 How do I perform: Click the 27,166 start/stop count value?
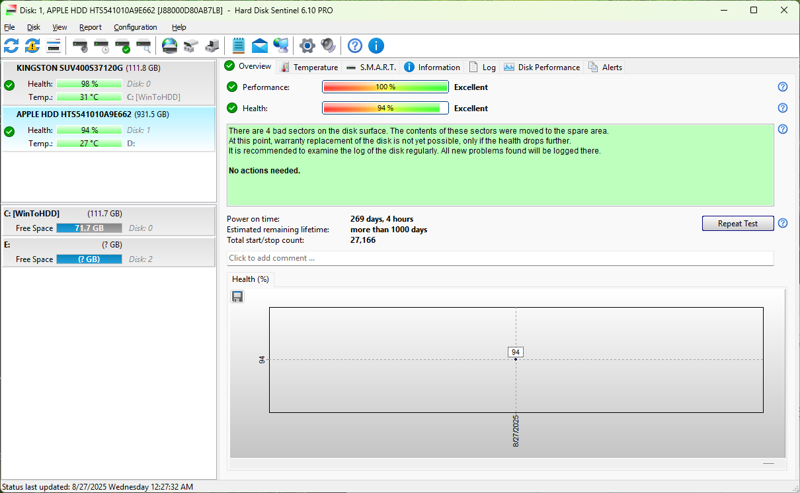tap(363, 240)
